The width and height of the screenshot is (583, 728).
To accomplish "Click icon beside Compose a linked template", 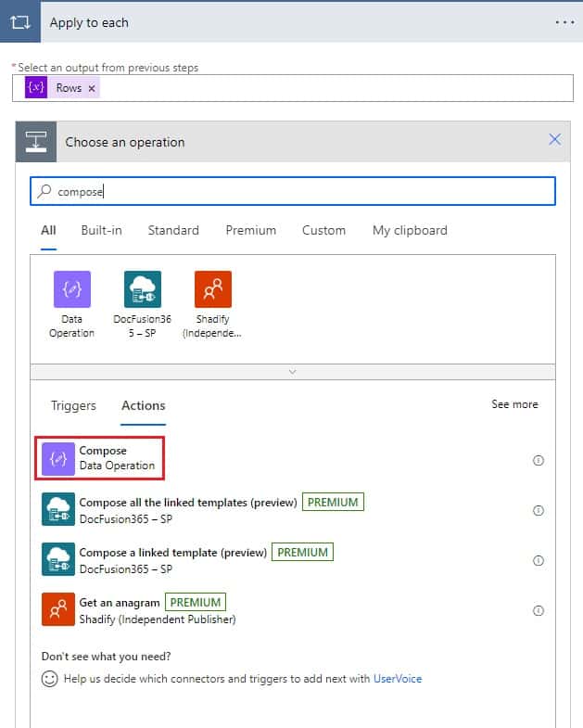I will 58,559.
